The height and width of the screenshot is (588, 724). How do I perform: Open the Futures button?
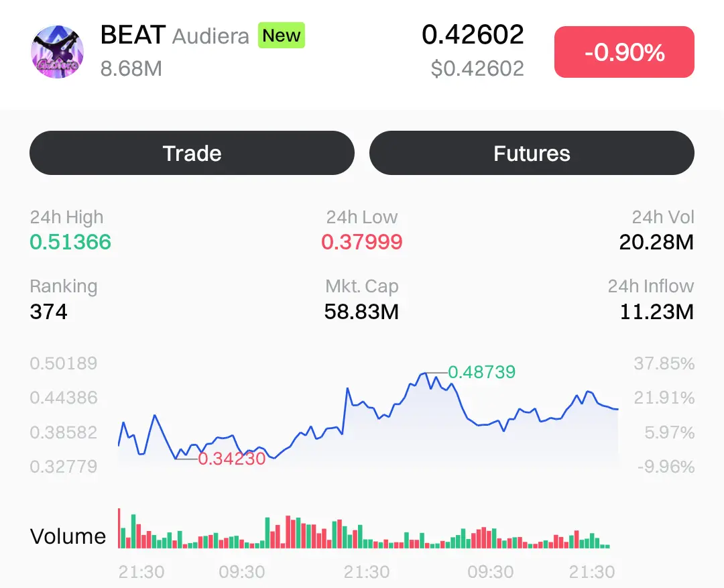(x=532, y=154)
